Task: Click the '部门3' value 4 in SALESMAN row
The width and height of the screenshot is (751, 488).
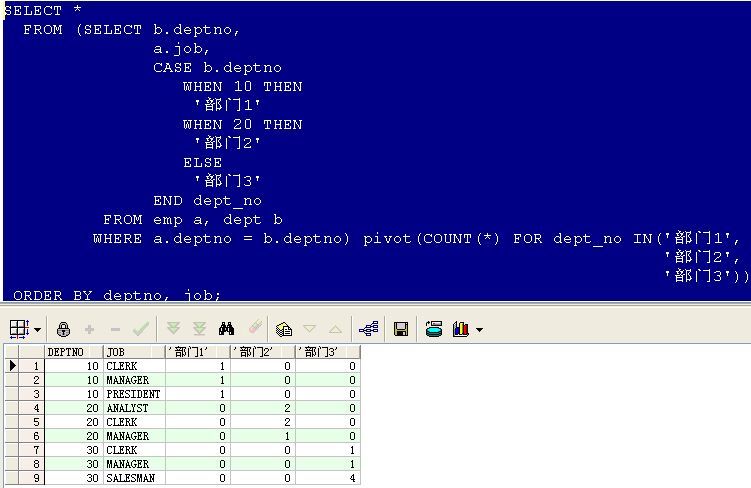Action: pos(328,478)
